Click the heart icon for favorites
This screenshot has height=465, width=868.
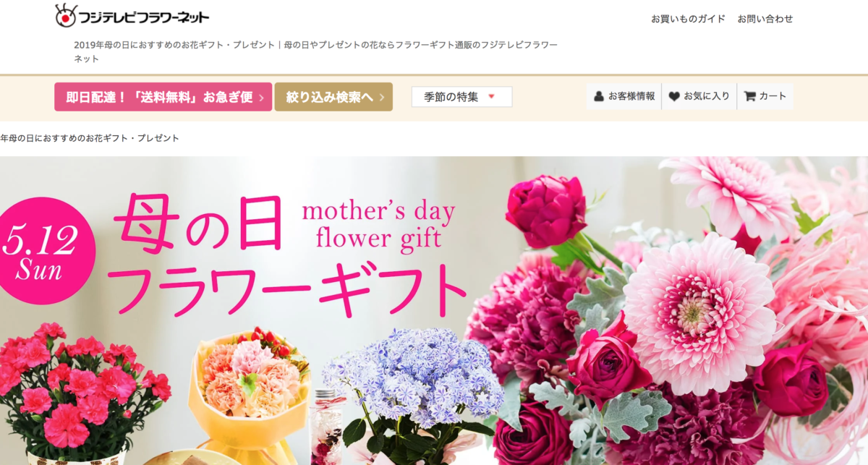(674, 96)
